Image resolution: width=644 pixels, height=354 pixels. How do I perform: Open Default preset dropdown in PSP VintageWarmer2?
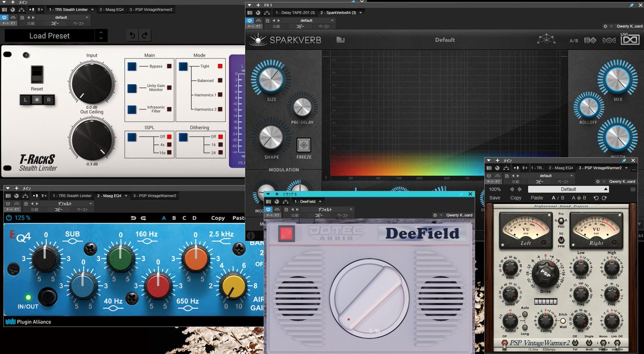click(568, 189)
